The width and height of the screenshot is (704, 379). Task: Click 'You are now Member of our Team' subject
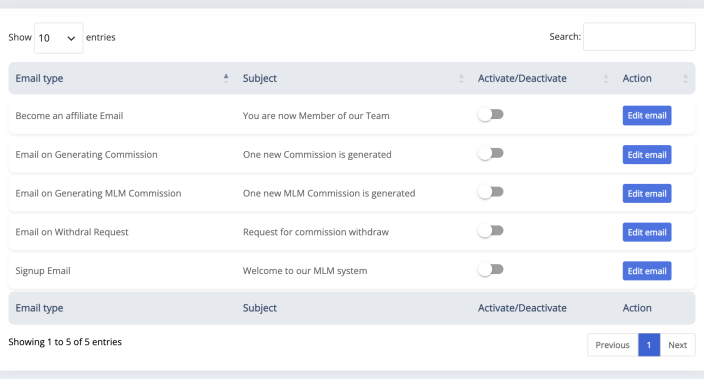pos(316,116)
